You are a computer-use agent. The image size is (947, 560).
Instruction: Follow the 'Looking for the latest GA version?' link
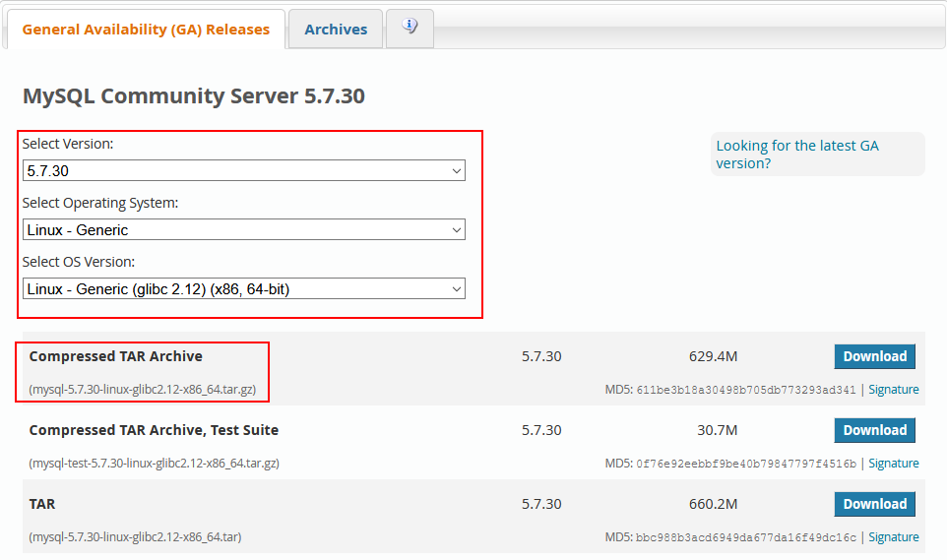(797, 155)
